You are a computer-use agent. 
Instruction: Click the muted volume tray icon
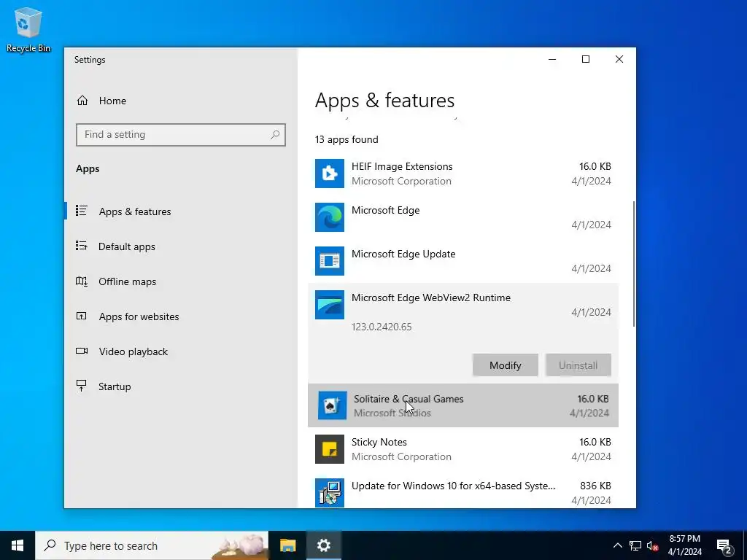pyautogui.click(x=652, y=545)
